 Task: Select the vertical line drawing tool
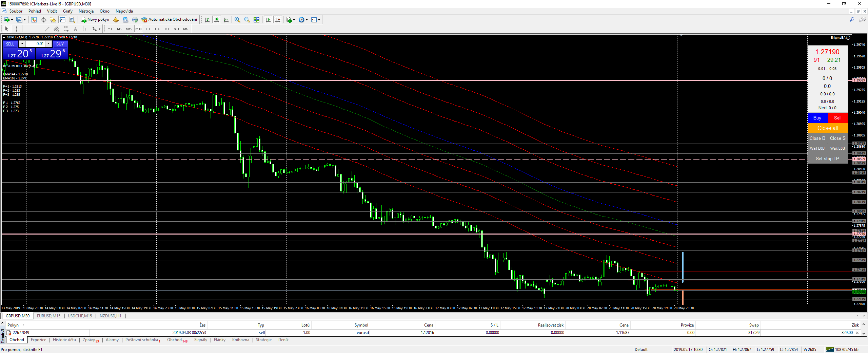pos(28,29)
